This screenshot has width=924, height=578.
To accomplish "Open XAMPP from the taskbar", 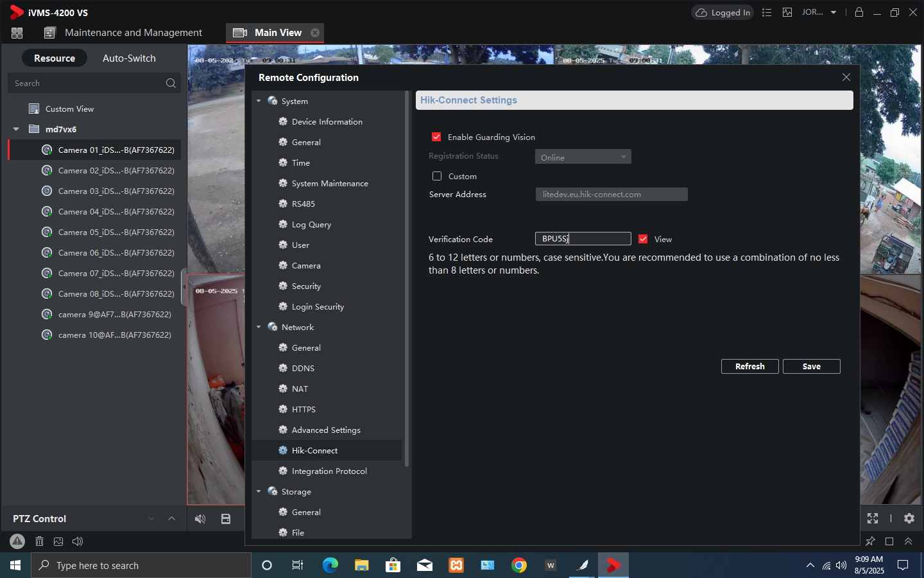I will coord(456,565).
